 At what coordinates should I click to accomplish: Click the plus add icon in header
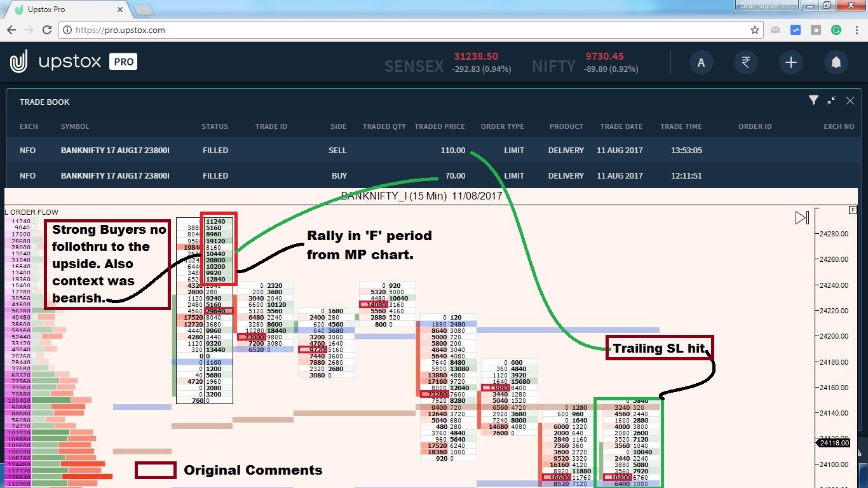click(791, 62)
